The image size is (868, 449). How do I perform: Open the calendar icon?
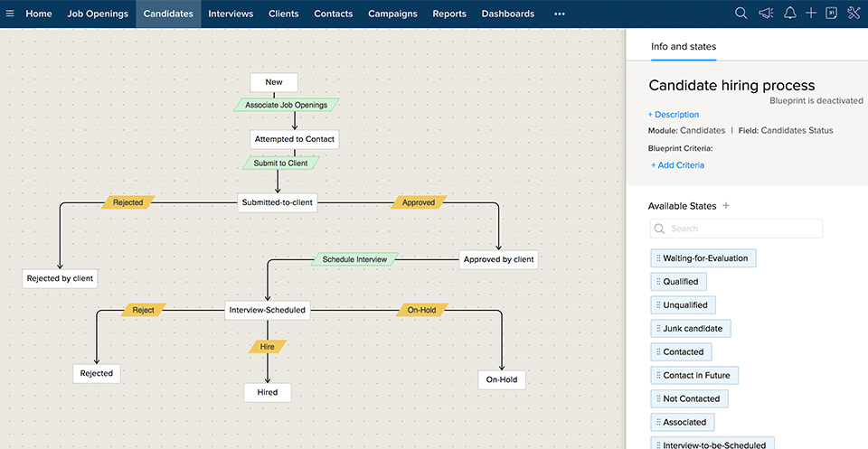tap(831, 14)
